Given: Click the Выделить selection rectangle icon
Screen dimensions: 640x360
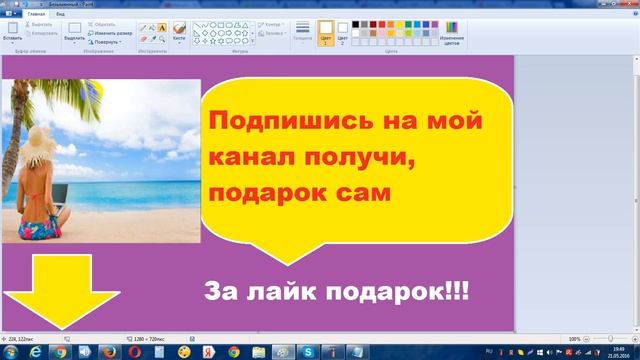Looking at the screenshot, I should point(75,28).
